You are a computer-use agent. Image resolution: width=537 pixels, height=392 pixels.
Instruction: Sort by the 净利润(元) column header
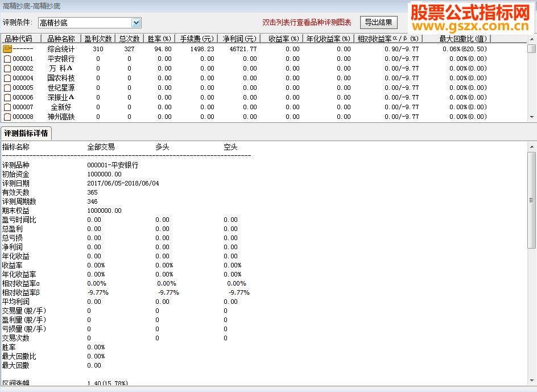click(x=239, y=39)
